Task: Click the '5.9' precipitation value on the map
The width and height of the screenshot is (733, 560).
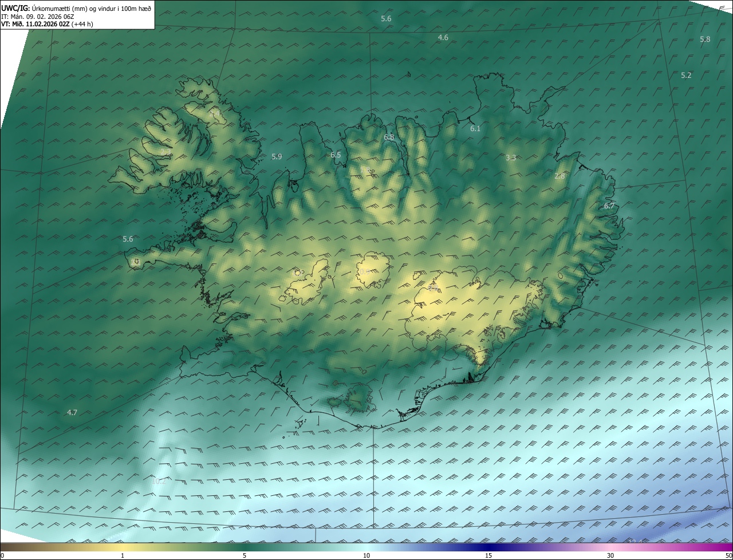Action: pyautogui.click(x=277, y=156)
